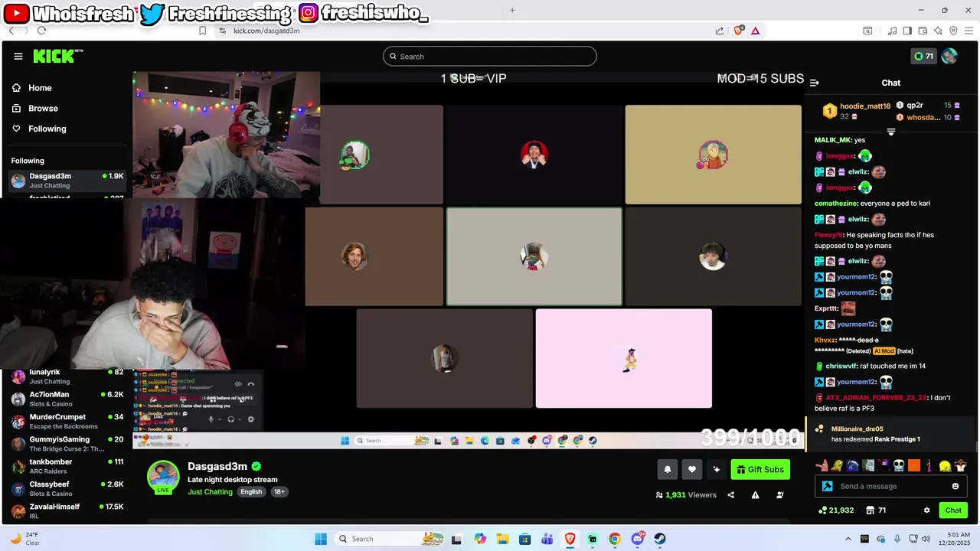
Task: Click username chriswvlf in chat
Action: [x=841, y=367]
